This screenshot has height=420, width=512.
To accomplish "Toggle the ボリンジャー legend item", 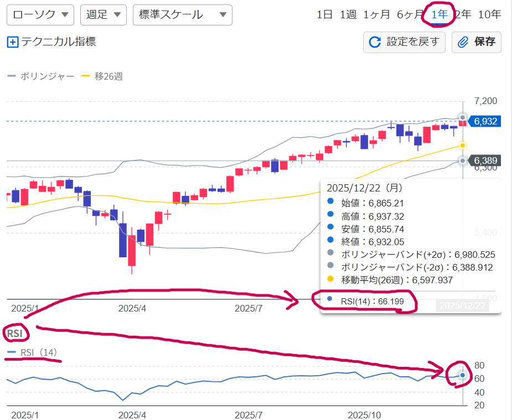I will tap(41, 76).
